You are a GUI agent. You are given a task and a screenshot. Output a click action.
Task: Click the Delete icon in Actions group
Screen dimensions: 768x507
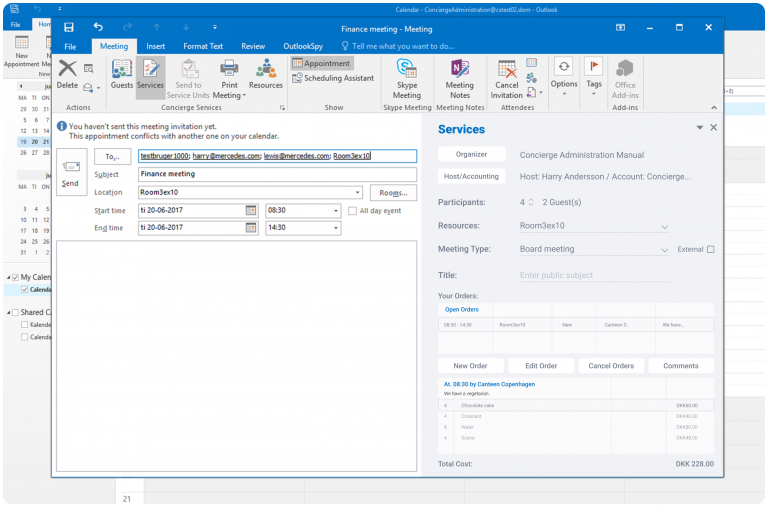(67, 70)
